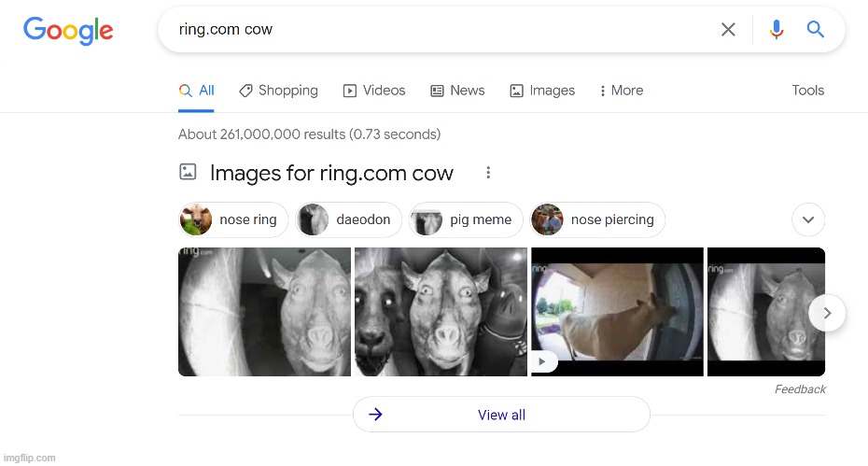The image size is (868, 466).
Task: Open the More search categories menu
Action: pos(622,91)
